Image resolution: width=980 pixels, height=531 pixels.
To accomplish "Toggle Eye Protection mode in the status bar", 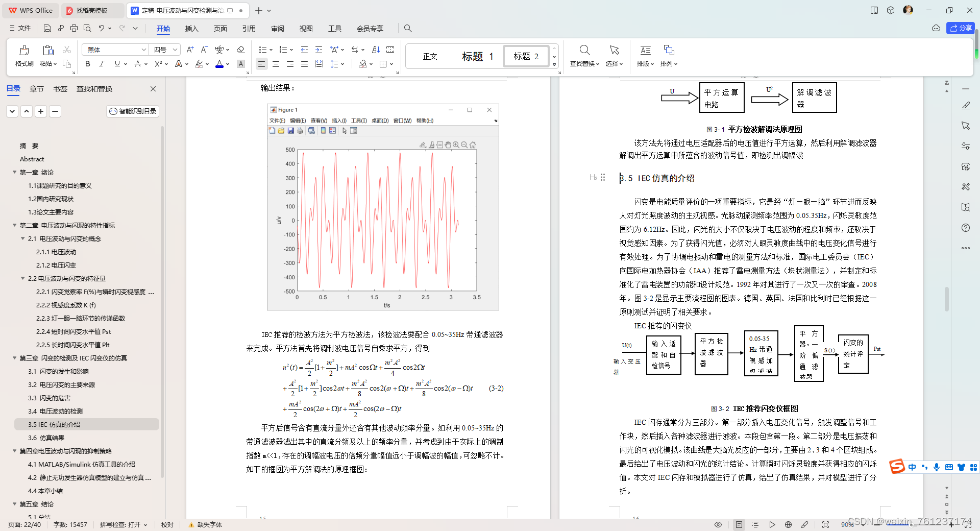I will (x=718, y=524).
